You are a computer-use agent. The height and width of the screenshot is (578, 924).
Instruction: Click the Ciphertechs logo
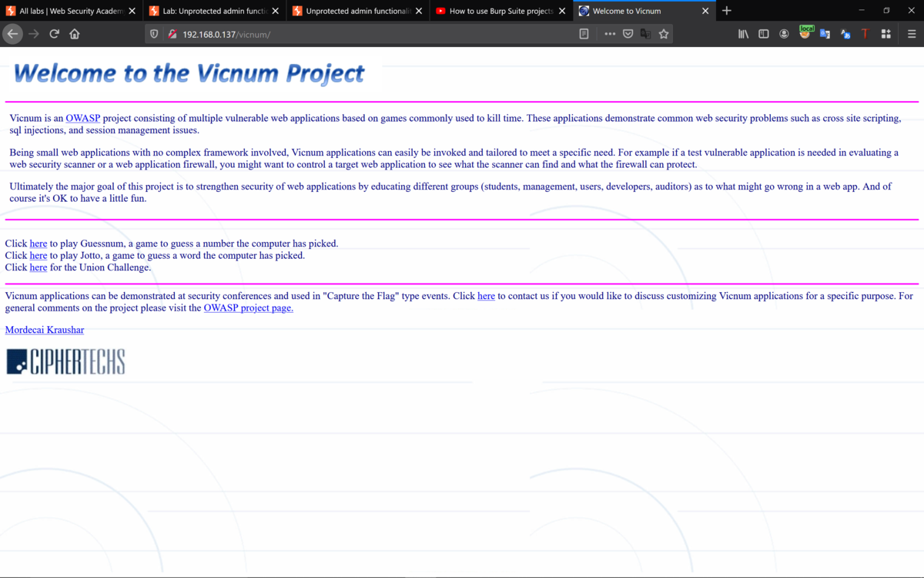(x=65, y=361)
